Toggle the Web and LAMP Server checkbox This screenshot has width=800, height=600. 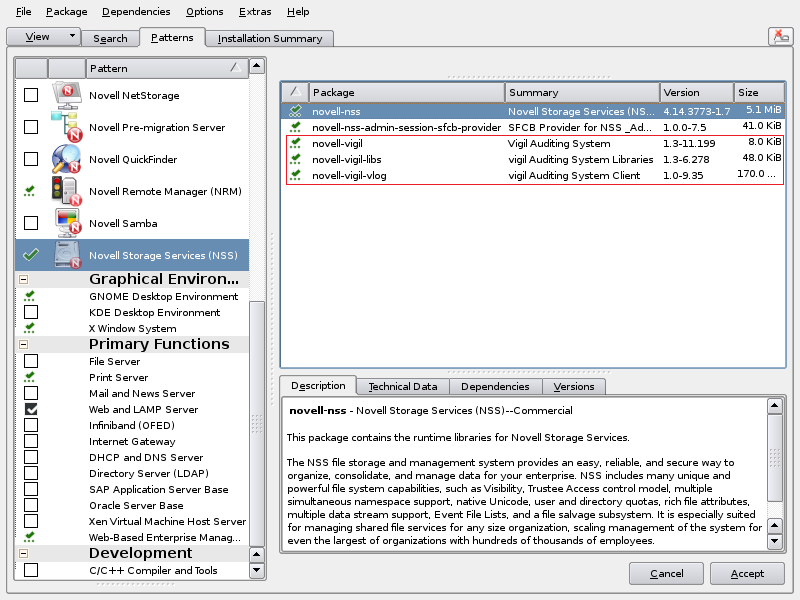click(x=31, y=409)
